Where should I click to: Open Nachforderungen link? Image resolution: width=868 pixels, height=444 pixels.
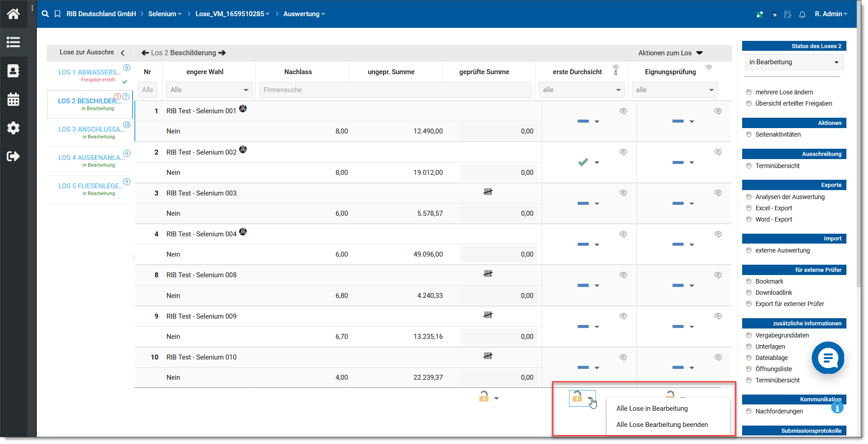pos(779,411)
